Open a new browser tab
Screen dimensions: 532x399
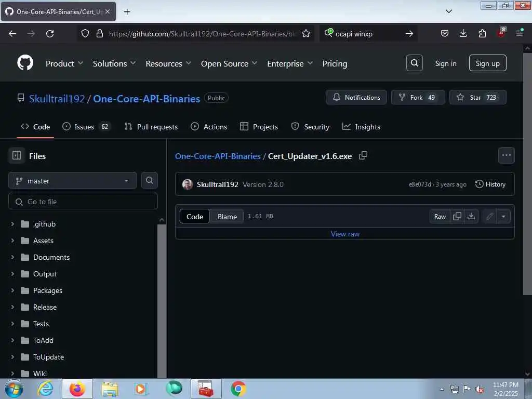click(127, 12)
